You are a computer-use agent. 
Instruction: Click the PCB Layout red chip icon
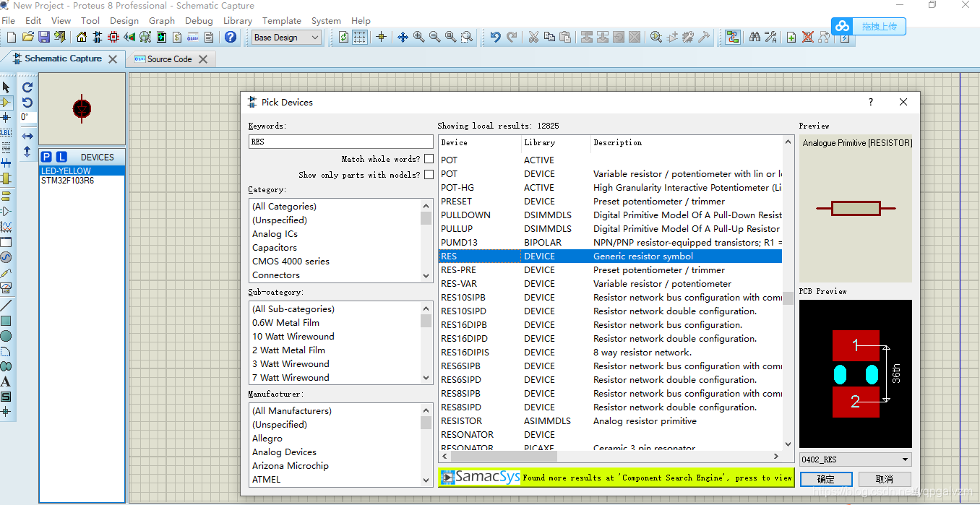pyautogui.click(x=113, y=37)
